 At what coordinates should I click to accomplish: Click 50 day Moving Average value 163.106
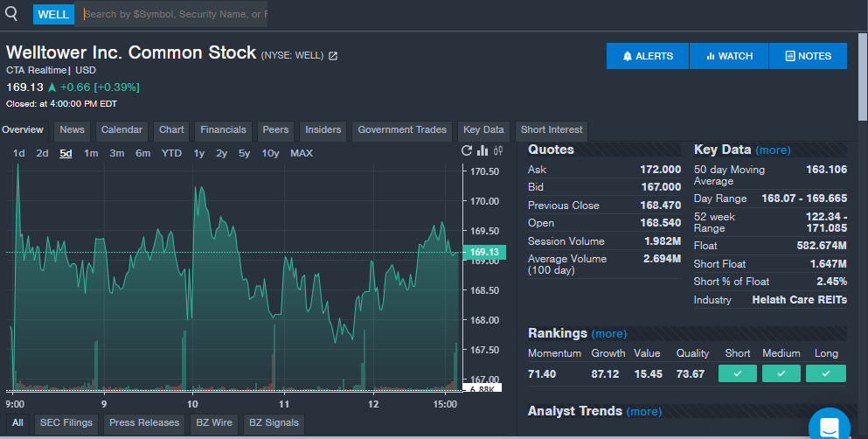827,170
